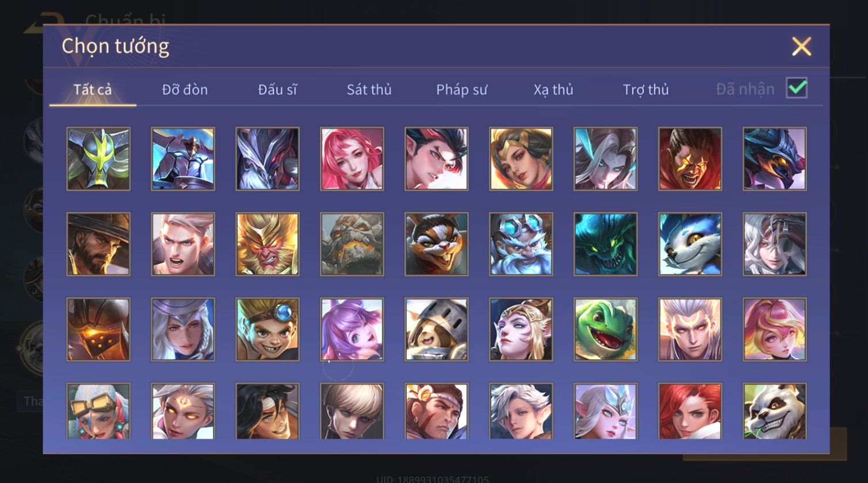Choose the blue fox hero portrait
This screenshot has width=868, height=483.
click(690, 244)
